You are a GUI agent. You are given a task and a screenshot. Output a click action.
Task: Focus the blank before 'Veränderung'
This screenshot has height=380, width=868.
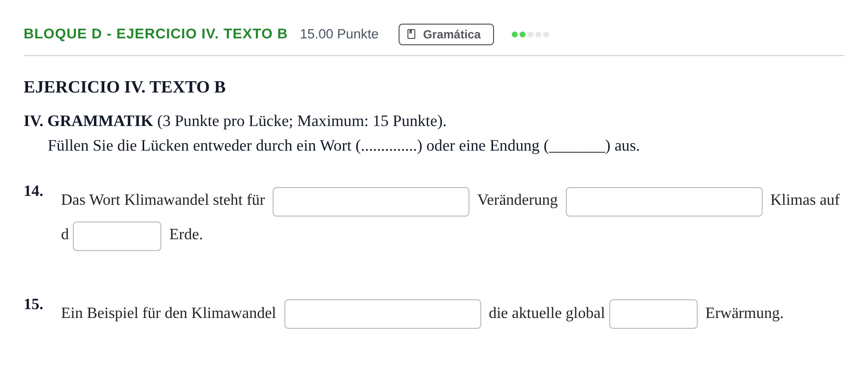coord(371,202)
